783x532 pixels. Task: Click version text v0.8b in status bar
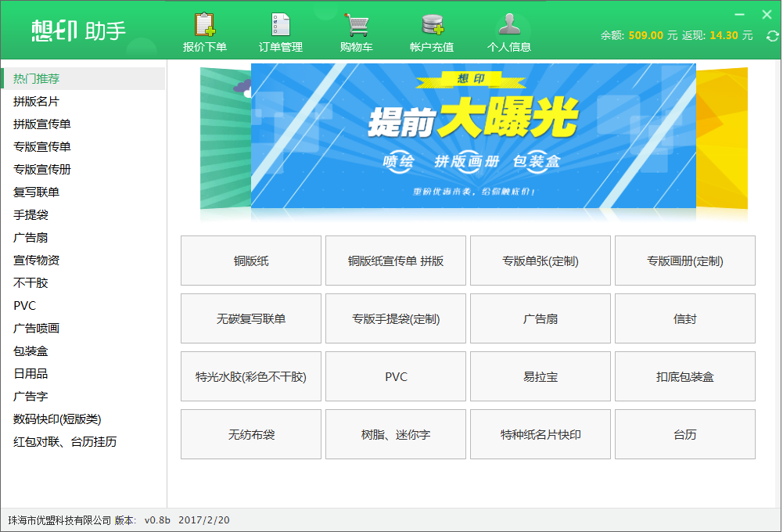(157, 520)
